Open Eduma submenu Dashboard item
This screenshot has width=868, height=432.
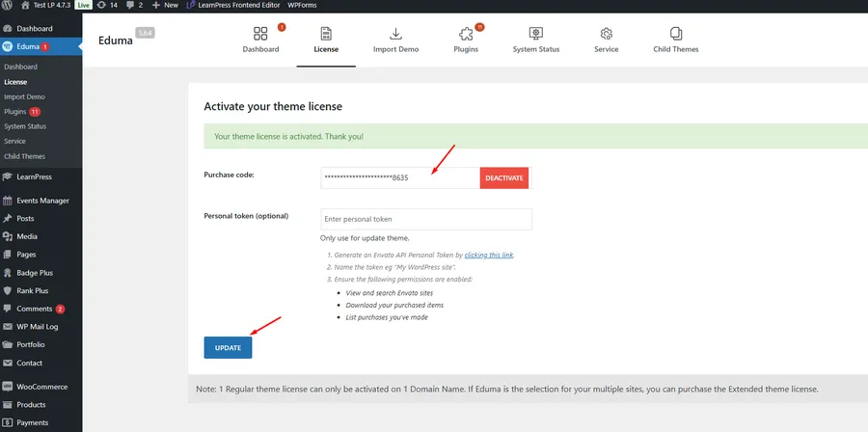pyautogui.click(x=20, y=67)
